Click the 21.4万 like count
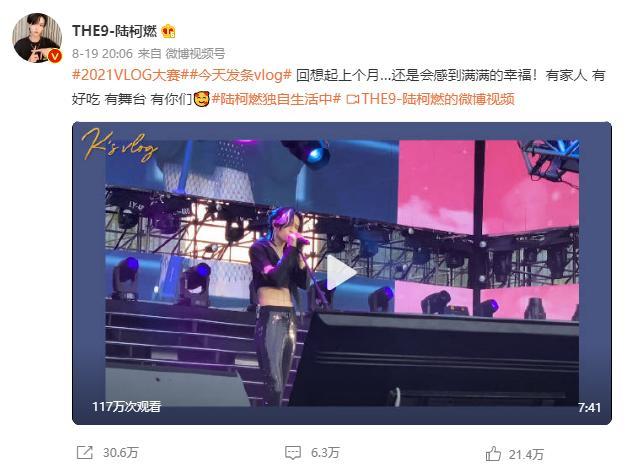This screenshot has height=473, width=629. (x=526, y=455)
